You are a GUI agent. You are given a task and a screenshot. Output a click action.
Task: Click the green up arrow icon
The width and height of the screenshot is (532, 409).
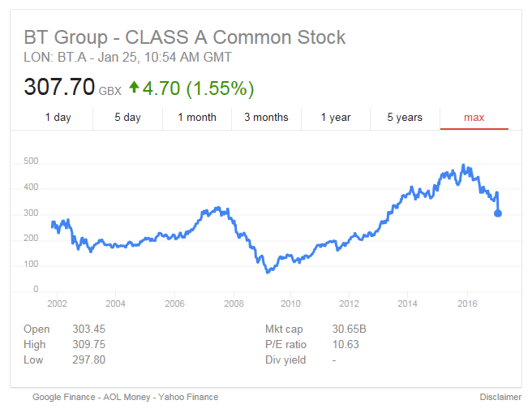[x=135, y=87]
